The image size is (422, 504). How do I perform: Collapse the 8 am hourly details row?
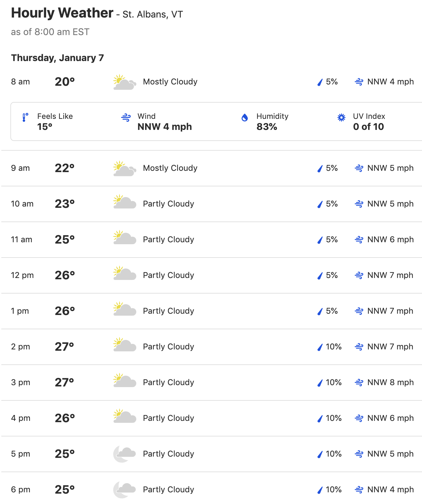pos(212,82)
